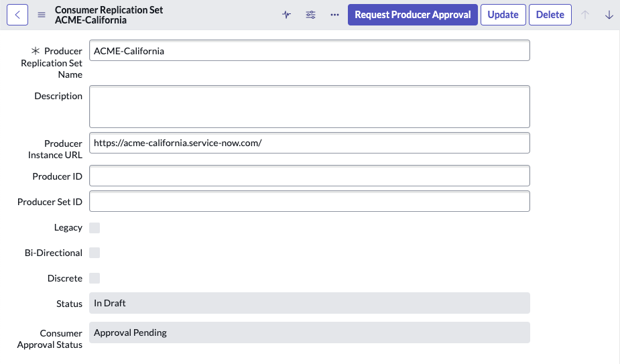The height and width of the screenshot is (364, 620).
Task: Click the Discrete field label
Action: click(x=65, y=278)
